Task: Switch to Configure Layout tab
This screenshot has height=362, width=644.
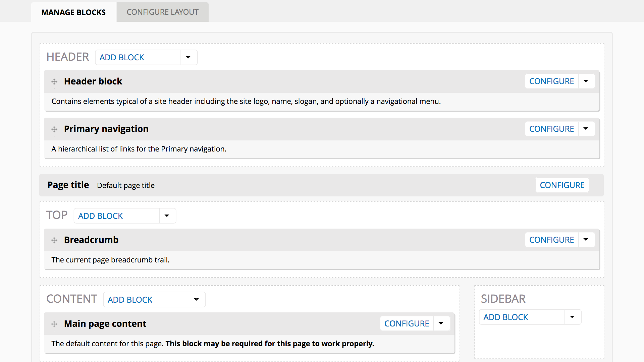Action: click(x=162, y=12)
